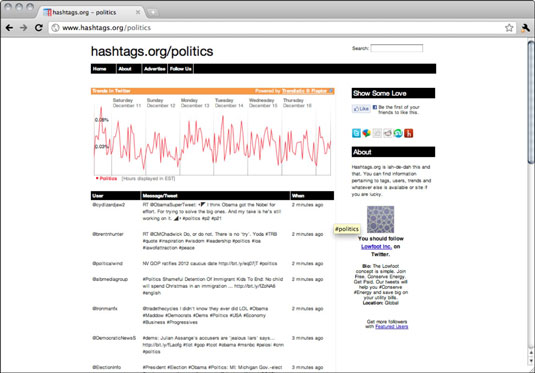535x373 pixels.
Task: Open the Follow Us nav item
Action: 181,69
